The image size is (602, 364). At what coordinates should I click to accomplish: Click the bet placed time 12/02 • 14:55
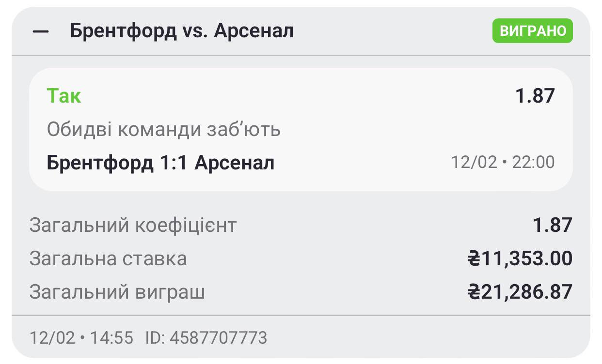[81, 337]
